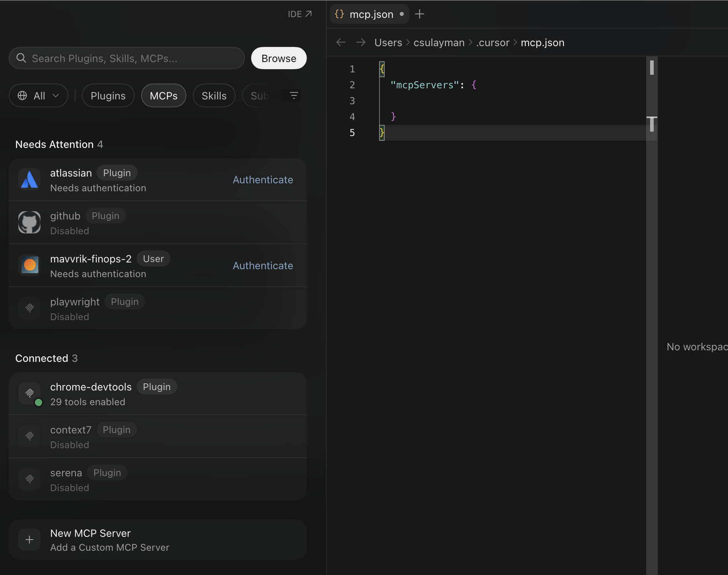Open the mavvrik-finops-2 server name
This screenshot has width=728, height=575.
91,259
